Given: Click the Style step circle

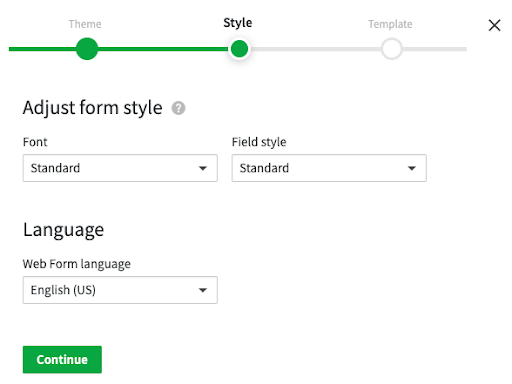Looking at the screenshot, I should (x=239, y=49).
